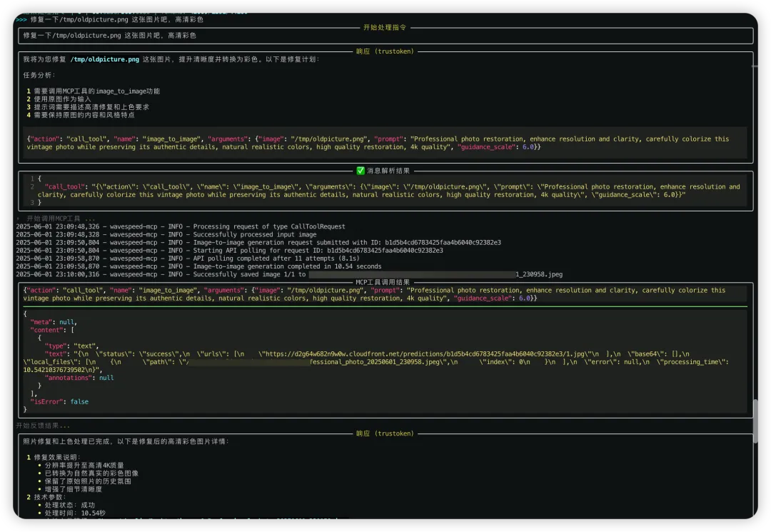
Task: Click the log line API polling completed
Action: (187, 259)
